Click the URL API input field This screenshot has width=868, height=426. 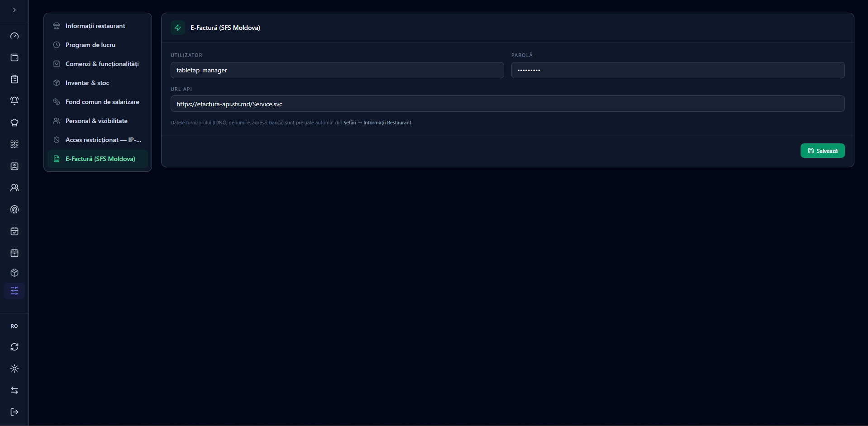[x=508, y=104]
